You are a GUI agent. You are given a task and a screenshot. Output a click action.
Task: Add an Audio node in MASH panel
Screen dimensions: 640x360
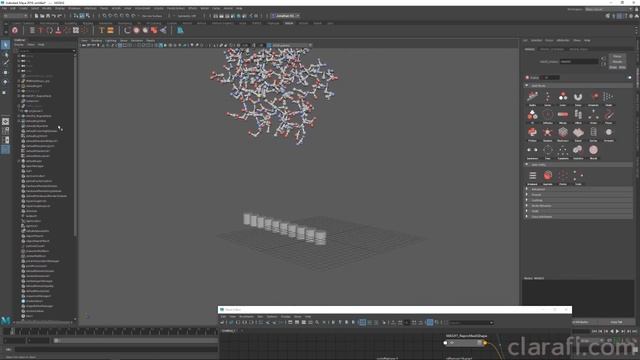tap(532, 97)
